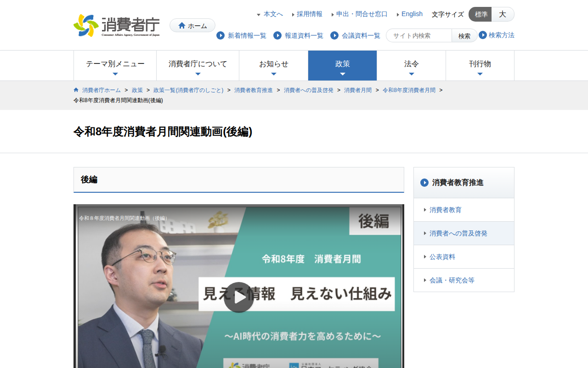The height and width of the screenshot is (368, 588).
Task: Open 消費者月間 breadcrumb link
Action: [358, 90]
